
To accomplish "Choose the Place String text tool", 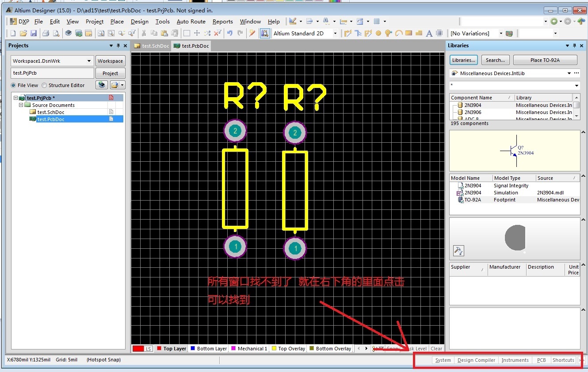I will [428, 33].
